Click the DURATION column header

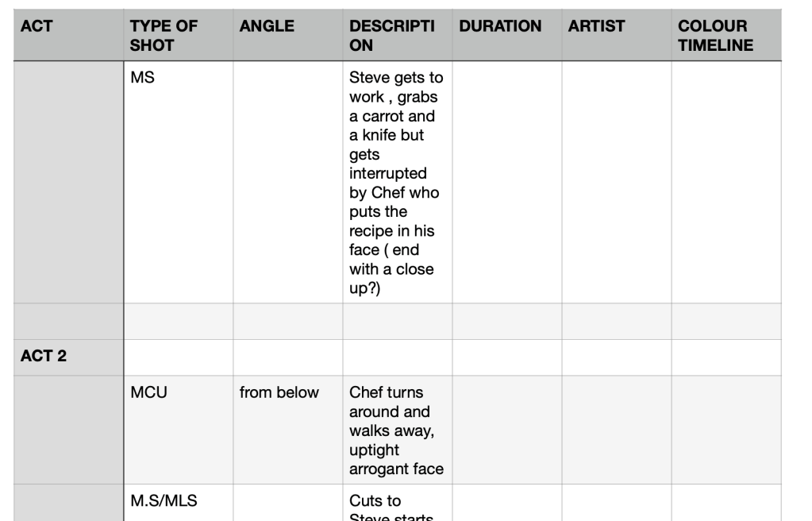(506, 36)
